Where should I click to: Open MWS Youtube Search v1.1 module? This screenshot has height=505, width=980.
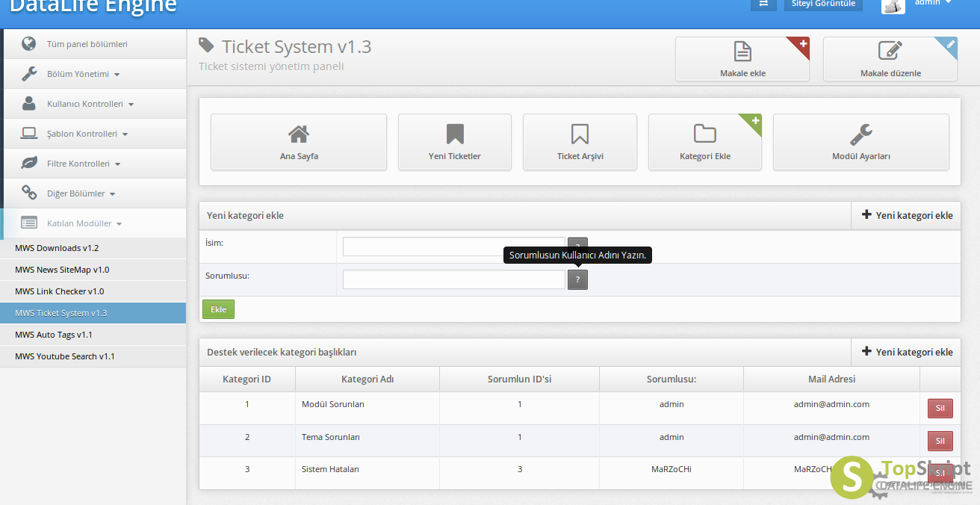[93, 356]
